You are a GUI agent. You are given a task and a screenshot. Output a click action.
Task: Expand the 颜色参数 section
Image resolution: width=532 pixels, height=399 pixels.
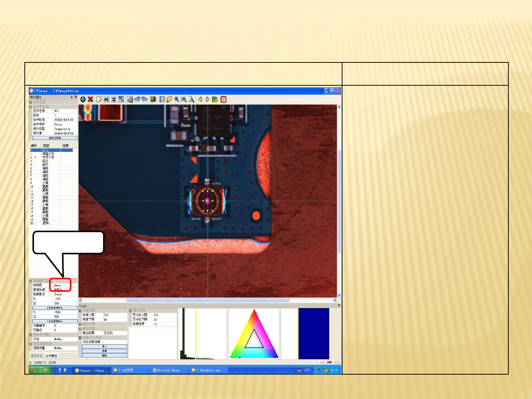pos(80,324)
